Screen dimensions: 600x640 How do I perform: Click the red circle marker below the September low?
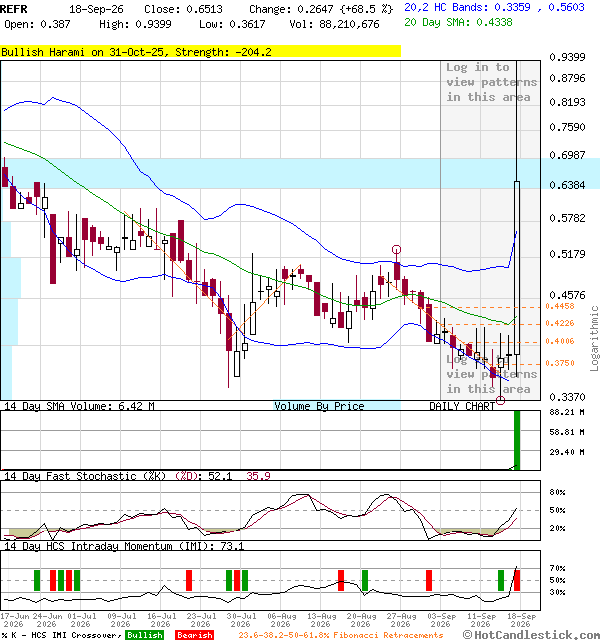[500, 400]
